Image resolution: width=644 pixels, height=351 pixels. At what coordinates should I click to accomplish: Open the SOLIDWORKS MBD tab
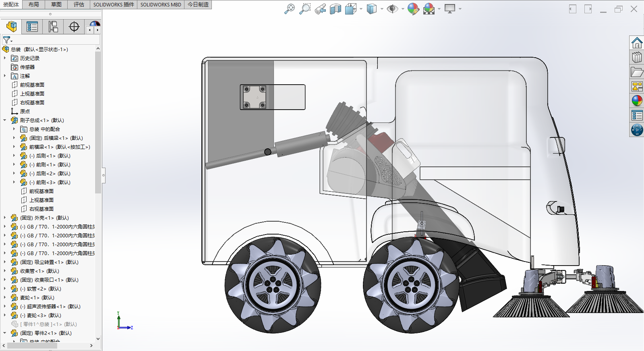pyautogui.click(x=161, y=4)
